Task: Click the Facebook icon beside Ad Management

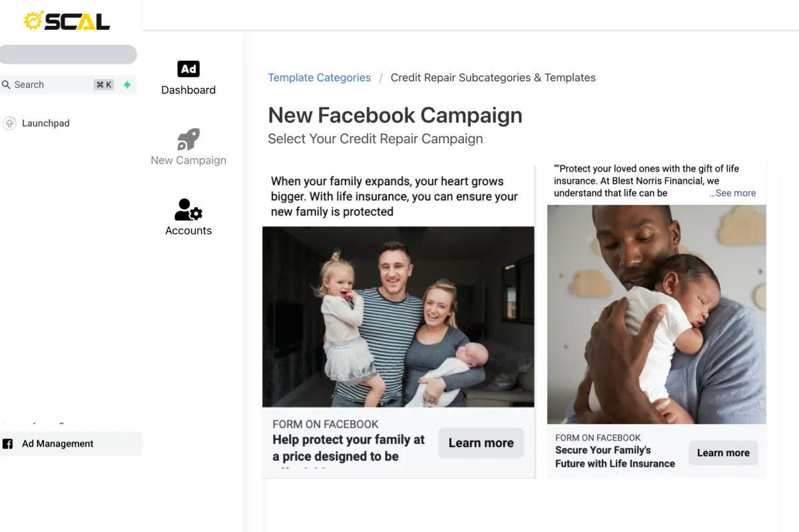Action: tap(8, 444)
